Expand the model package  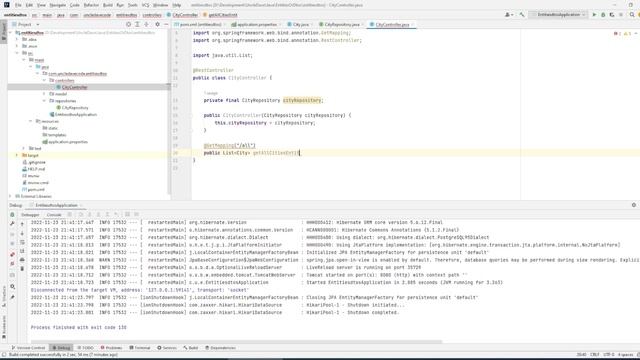click(x=44, y=94)
